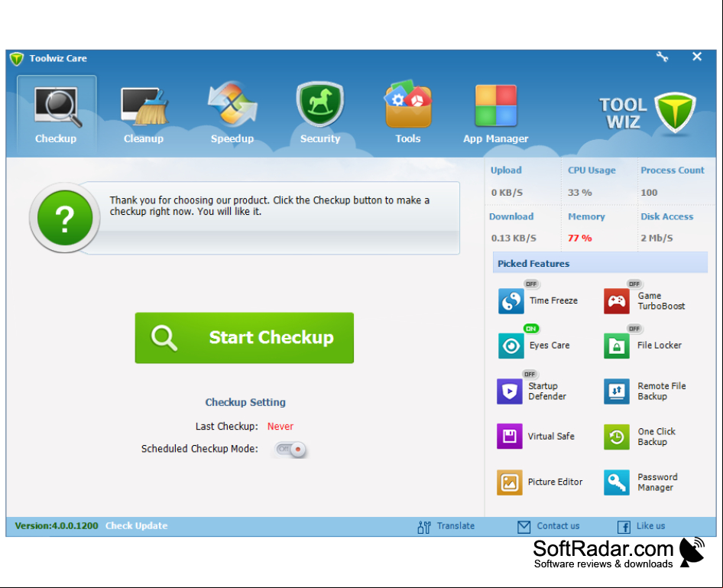Screen dimensions: 723x588
Task: Click the Disk Access 2 Mb/S value
Action: 657,238
